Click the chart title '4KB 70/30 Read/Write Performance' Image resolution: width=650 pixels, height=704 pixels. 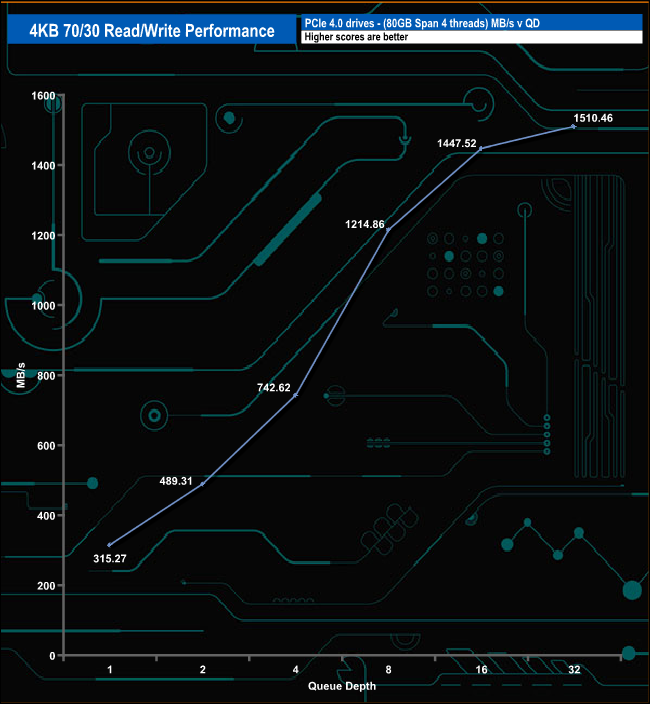[152, 31]
